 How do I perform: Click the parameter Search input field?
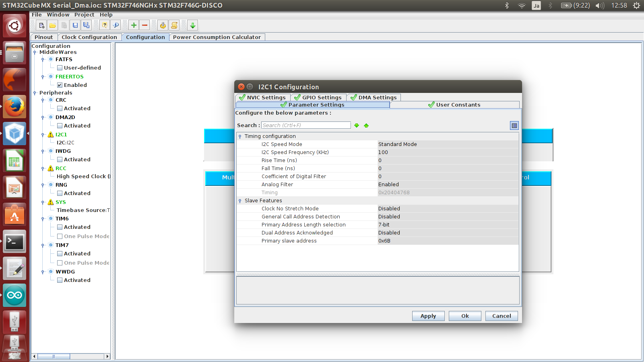[x=306, y=125]
